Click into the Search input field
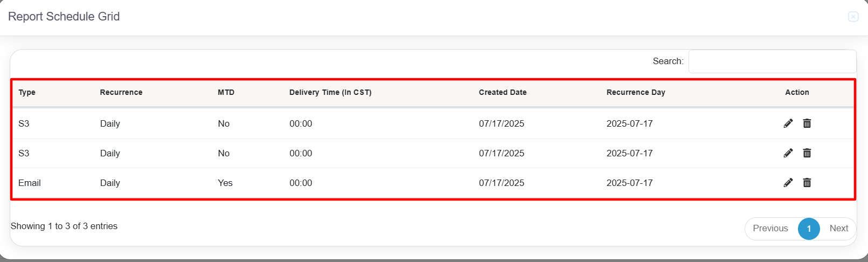Screen dimensions: 868x262 coord(772,61)
